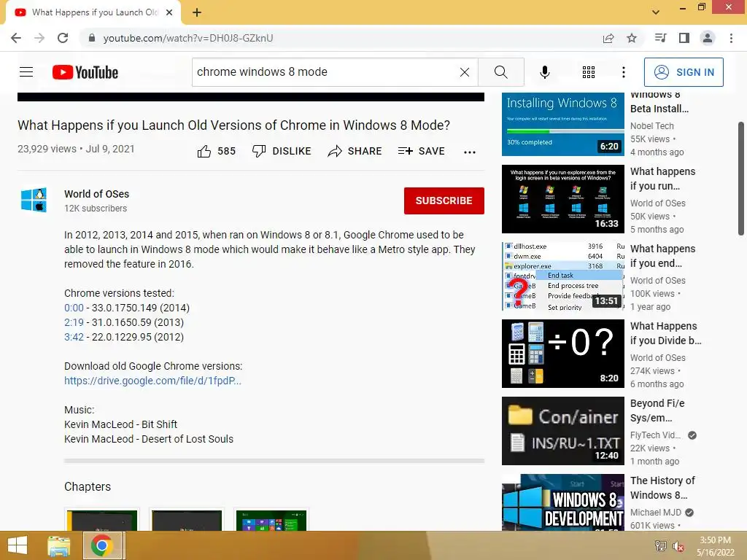
Task: Jump to 2:19 timestamp
Action: pos(74,322)
